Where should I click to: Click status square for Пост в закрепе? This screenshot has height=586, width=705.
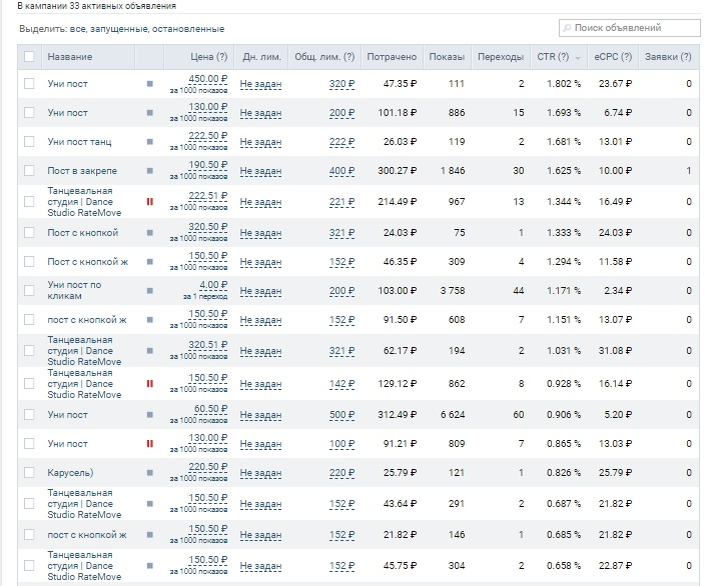[x=150, y=171]
